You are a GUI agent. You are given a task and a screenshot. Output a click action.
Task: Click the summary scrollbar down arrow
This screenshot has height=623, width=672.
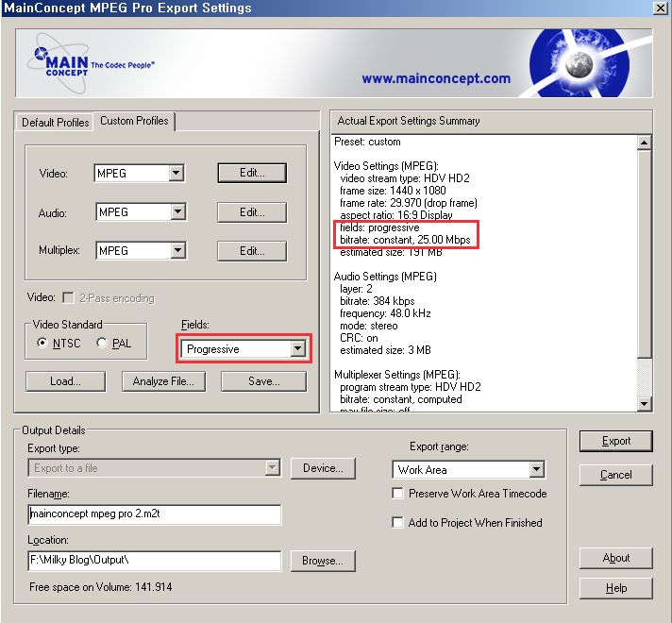pos(644,403)
